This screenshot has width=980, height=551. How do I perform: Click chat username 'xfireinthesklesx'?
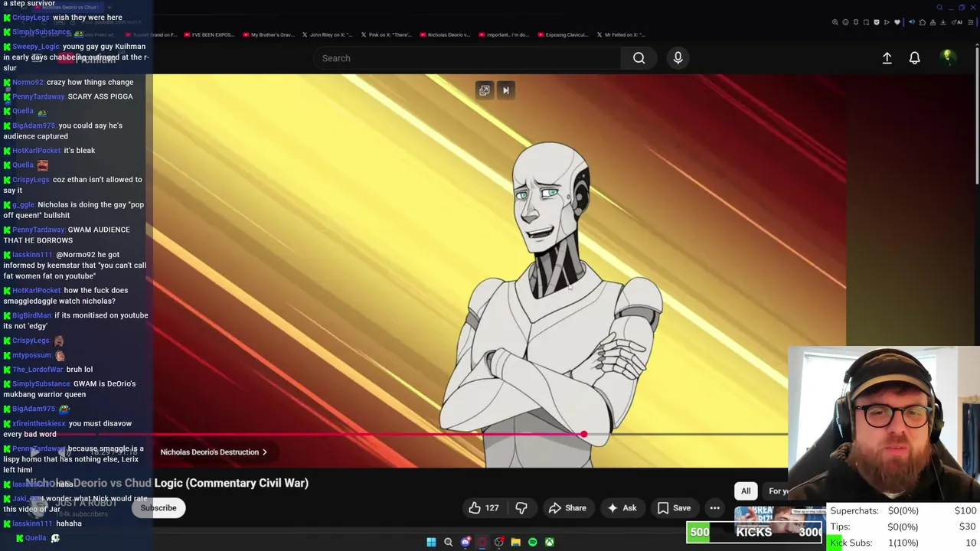[x=38, y=423]
